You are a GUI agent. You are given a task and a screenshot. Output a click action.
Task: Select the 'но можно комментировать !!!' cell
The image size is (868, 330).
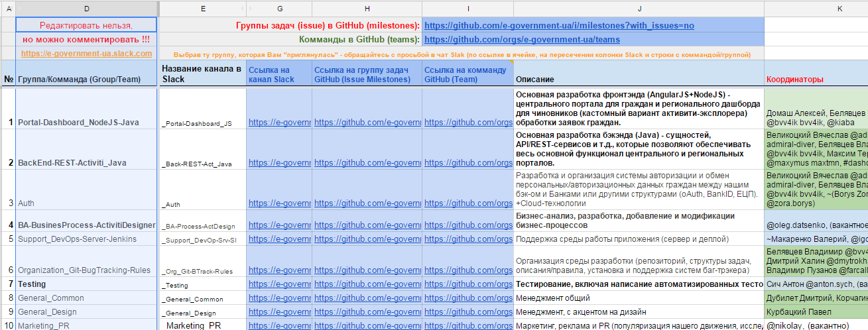click(86, 40)
